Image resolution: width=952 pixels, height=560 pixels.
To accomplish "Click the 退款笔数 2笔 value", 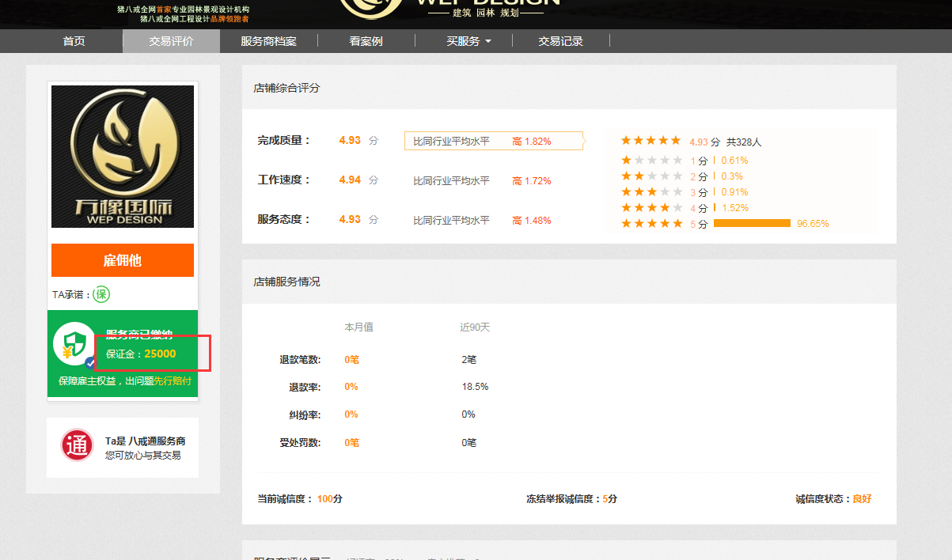I will click(469, 359).
